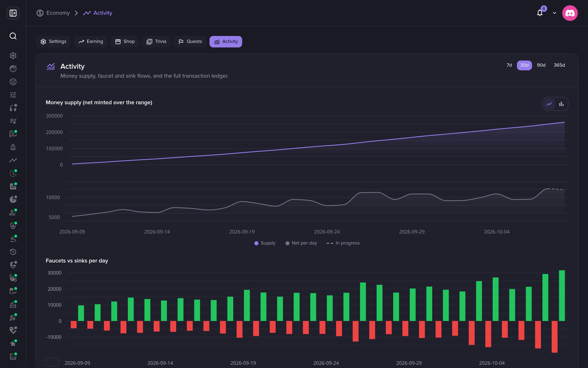This screenshot has width=588, height=368.
Task: Open the star sidebar icon
Action: [x=13, y=343]
